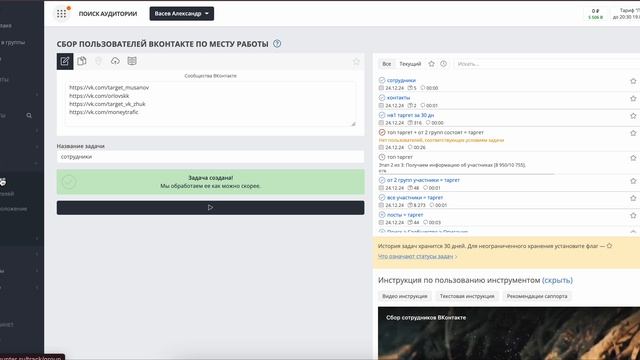Star the 'контакты' task
This screenshot has height=360, width=640.
coord(633,98)
